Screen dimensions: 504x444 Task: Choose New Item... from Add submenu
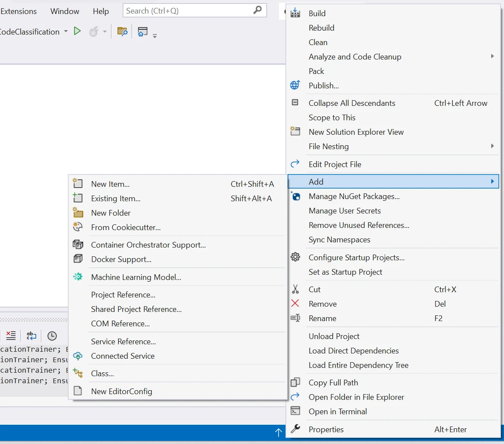(110, 184)
